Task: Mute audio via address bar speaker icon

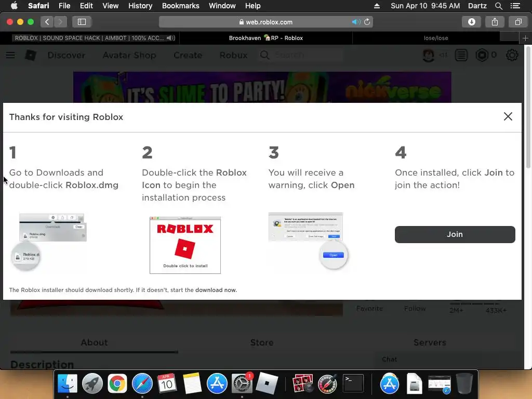Action: [355, 22]
